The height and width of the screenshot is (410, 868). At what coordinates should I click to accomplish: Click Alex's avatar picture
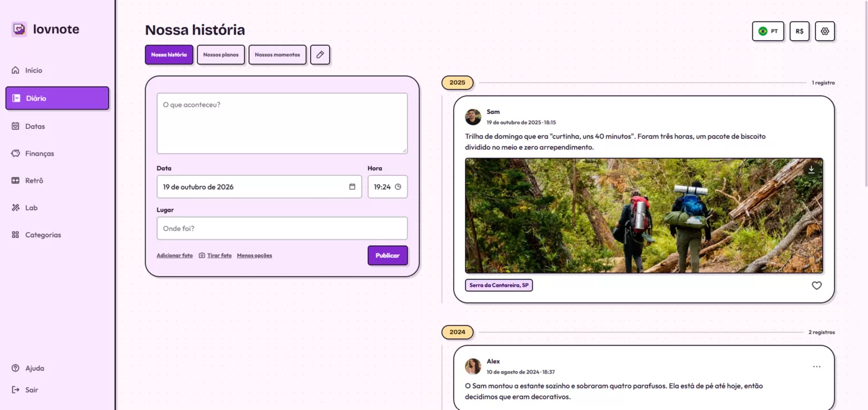(x=473, y=367)
